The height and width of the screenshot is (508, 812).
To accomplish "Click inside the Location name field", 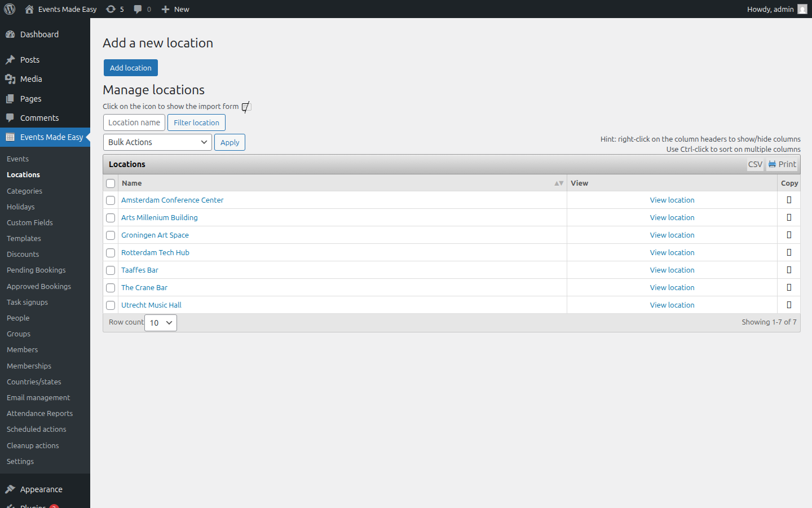I will [134, 122].
